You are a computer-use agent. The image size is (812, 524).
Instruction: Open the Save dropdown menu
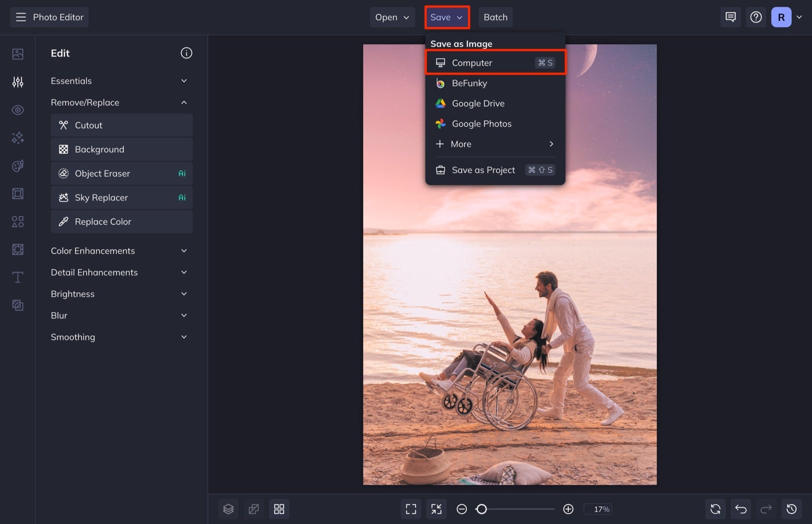446,17
